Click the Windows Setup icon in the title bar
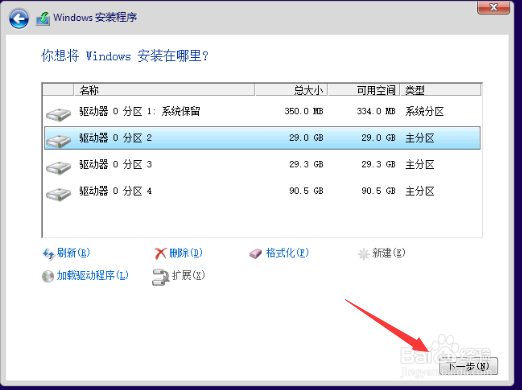Screen dimensions: 522x390 pyautogui.click(x=43, y=18)
